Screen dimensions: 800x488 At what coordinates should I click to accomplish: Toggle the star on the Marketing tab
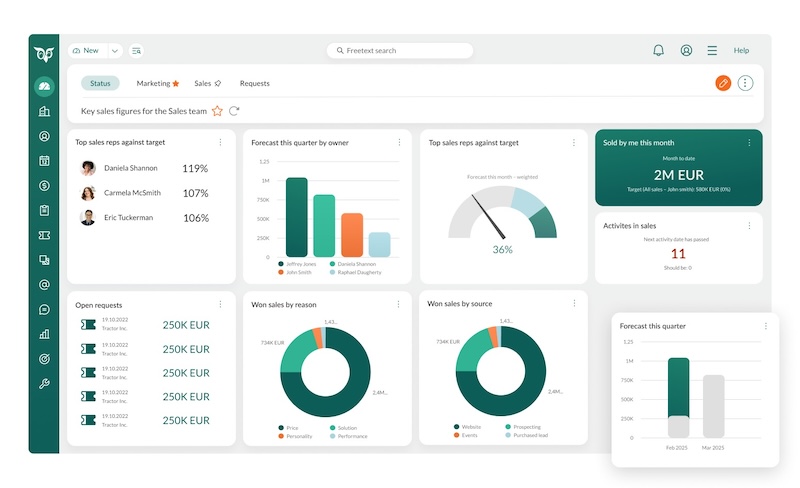click(176, 84)
